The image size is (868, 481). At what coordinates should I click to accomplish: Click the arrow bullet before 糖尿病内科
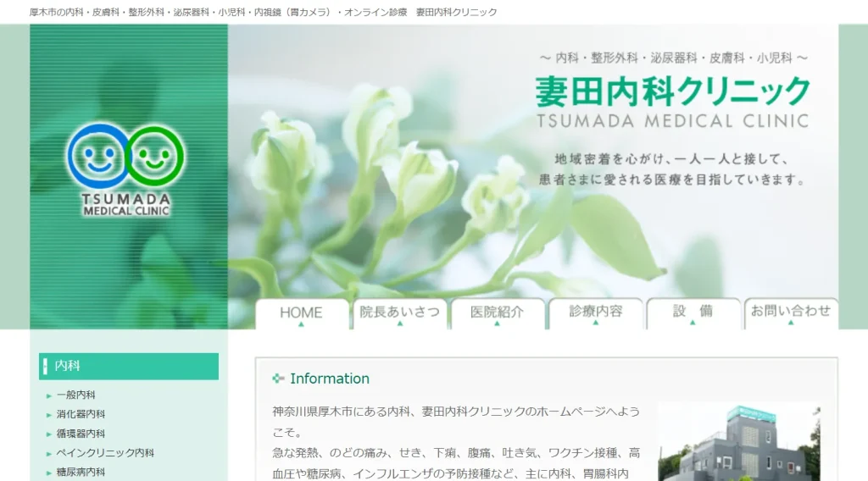point(49,473)
